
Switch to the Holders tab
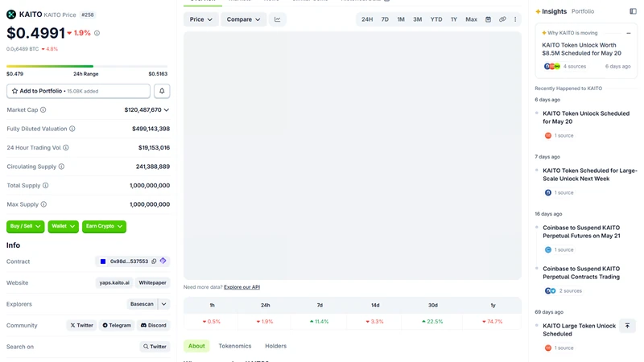(275, 346)
